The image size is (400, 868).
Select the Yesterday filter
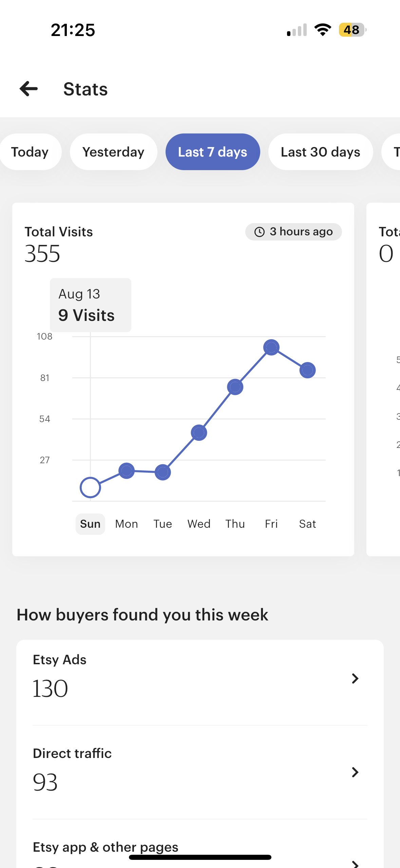click(x=113, y=152)
